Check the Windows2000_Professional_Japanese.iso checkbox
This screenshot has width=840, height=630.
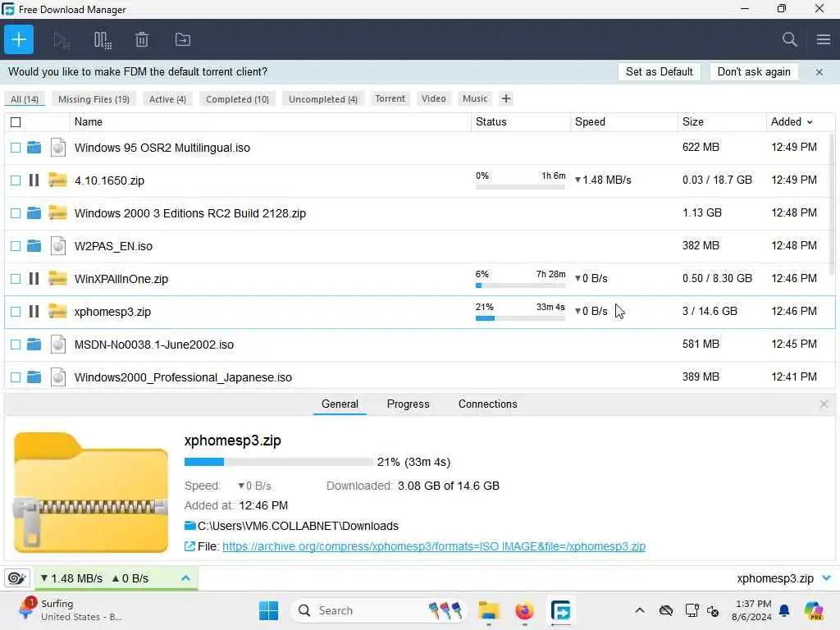(16, 377)
